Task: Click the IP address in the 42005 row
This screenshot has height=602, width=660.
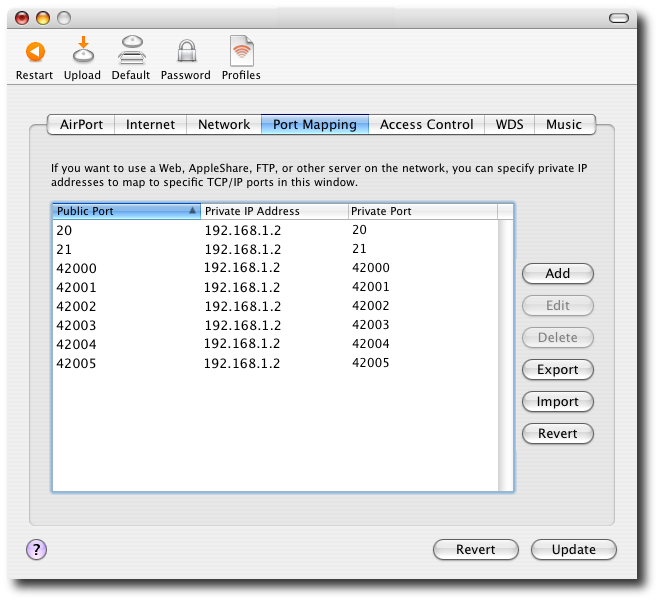Action: pyautogui.click(x=242, y=363)
